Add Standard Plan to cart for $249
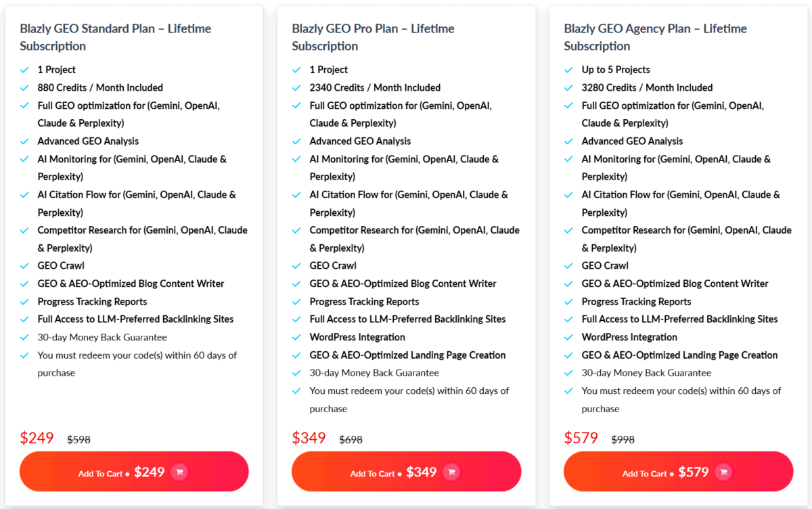This screenshot has height=509, width=812. [134, 472]
